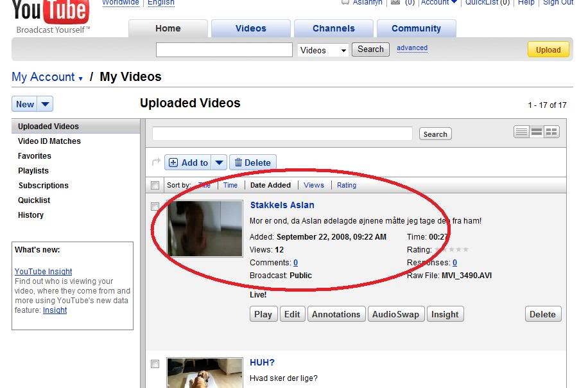Expand the New button dropdown arrow

click(45, 104)
